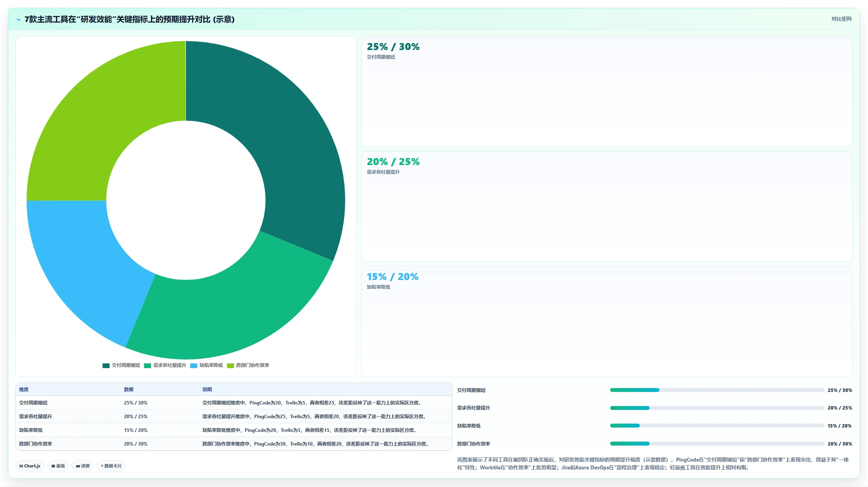Viewport: 868px width, 487px height.
Task: Click table value 25% / 30%
Action: tap(136, 403)
